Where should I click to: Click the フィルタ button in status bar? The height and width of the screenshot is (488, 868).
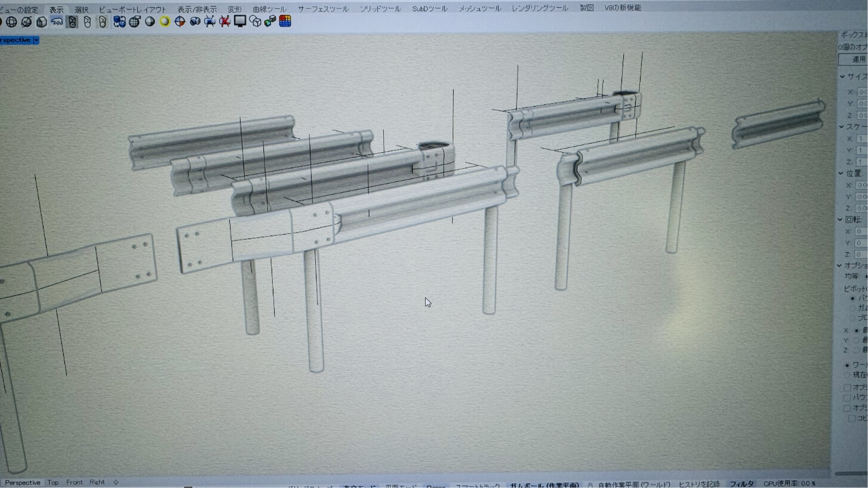point(741,484)
